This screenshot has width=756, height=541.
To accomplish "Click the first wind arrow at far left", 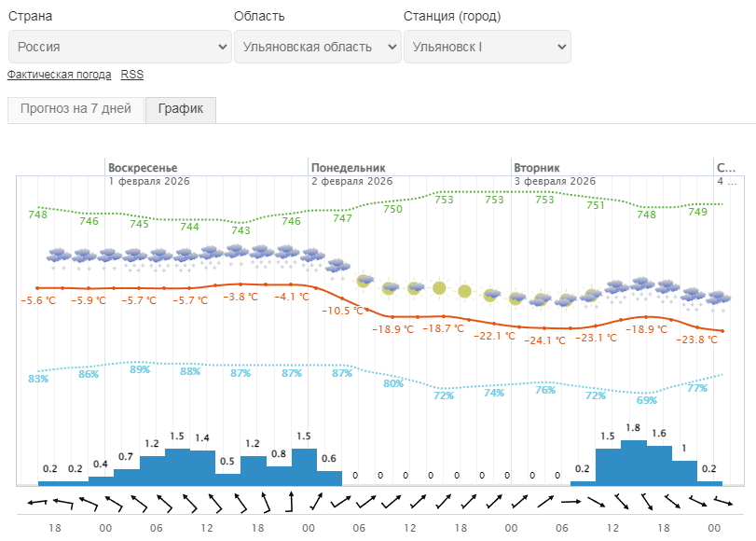I will tap(37, 504).
